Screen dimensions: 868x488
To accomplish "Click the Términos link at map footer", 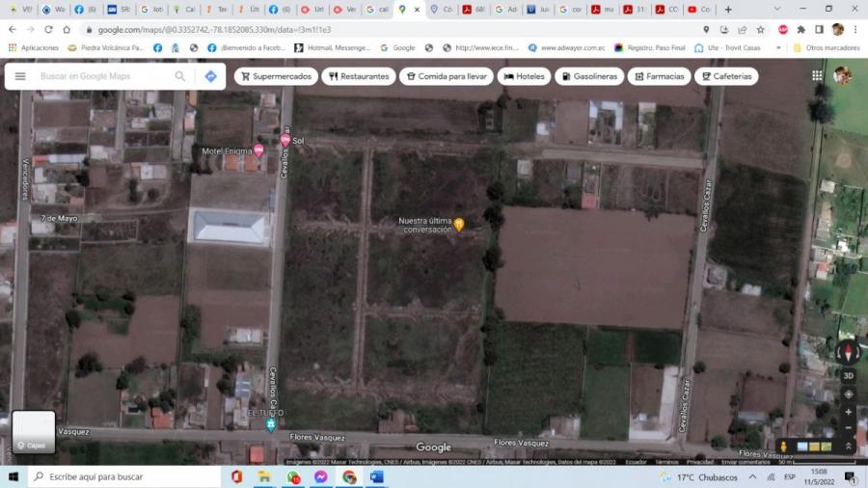I will (666, 461).
